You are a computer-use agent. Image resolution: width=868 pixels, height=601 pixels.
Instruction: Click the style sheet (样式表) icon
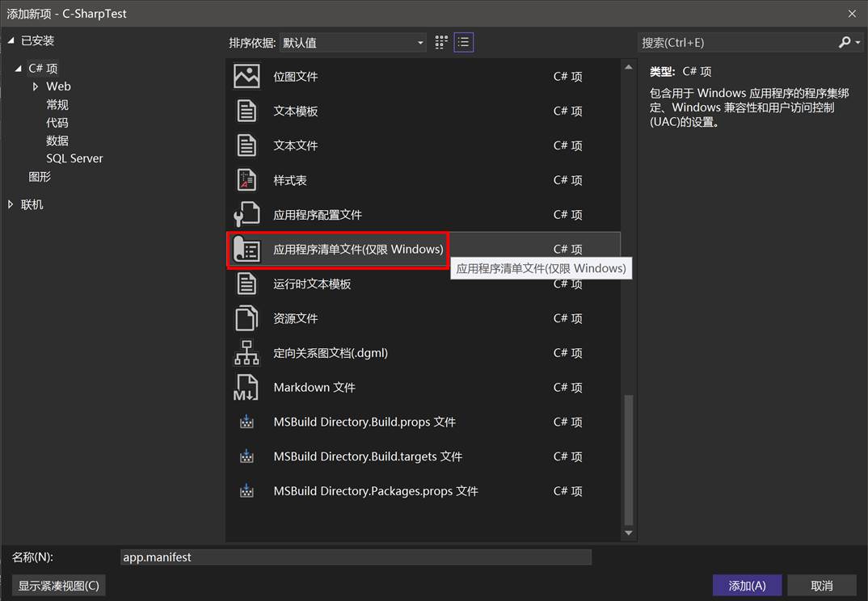click(246, 180)
